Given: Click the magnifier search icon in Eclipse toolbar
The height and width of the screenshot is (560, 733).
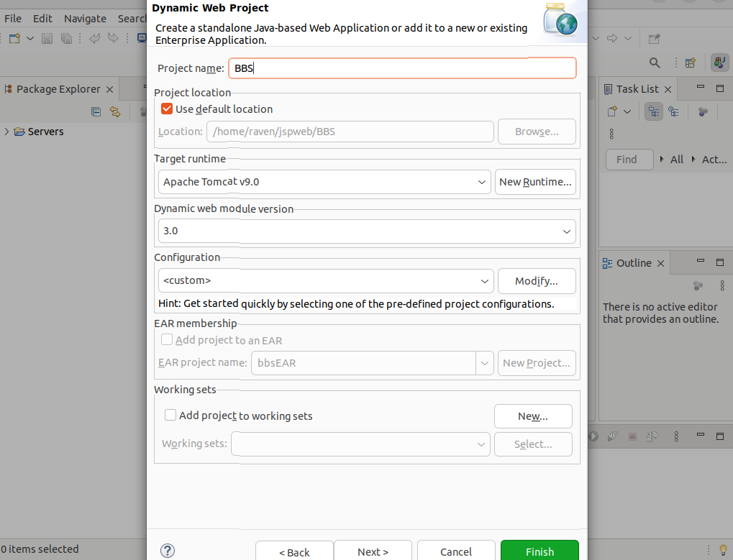Looking at the screenshot, I should point(655,63).
